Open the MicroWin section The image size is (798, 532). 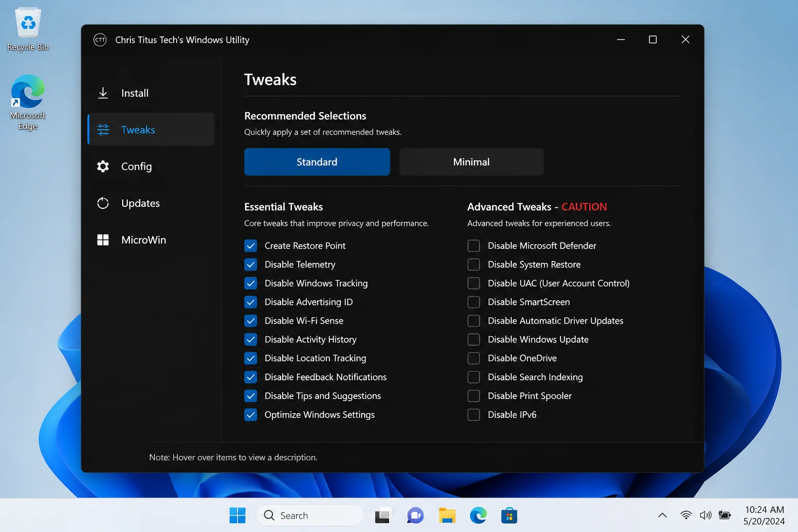coord(151,240)
